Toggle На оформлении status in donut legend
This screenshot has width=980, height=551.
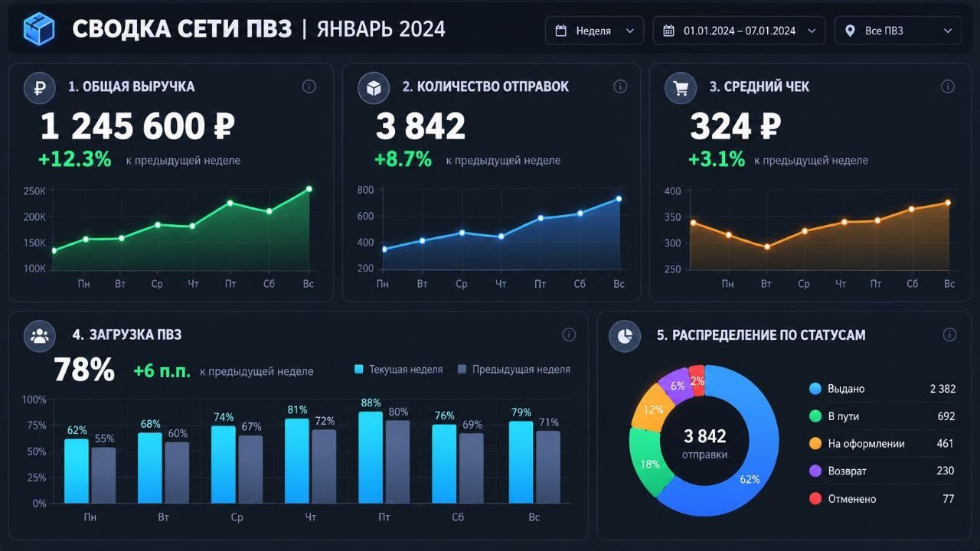[883, 444]
